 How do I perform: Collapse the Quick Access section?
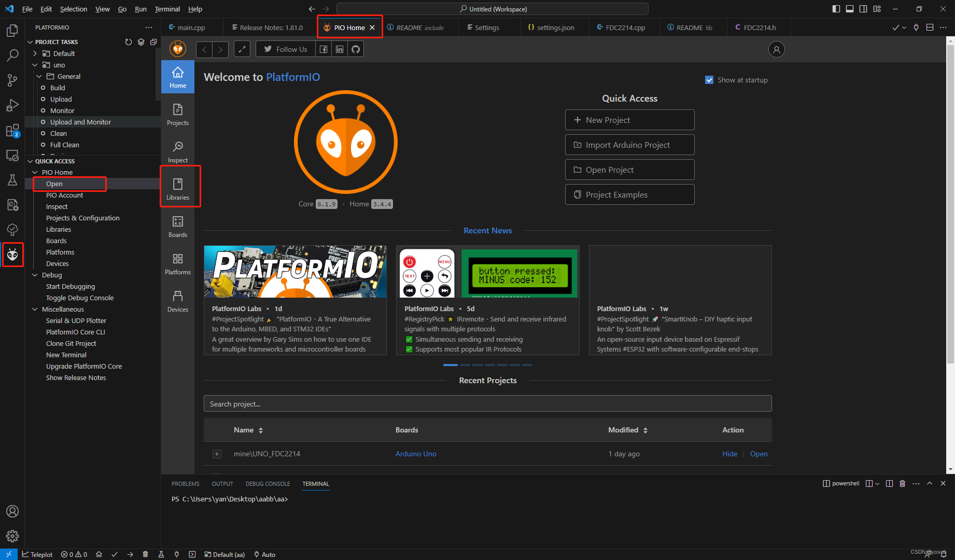pyautogui.click(x=30, y=161)
